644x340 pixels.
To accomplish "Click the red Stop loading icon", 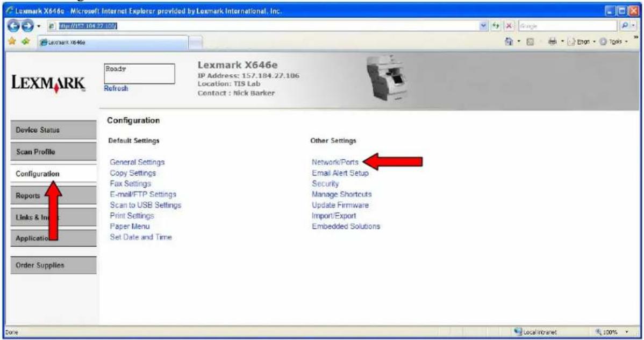I will click(x=509, y=26).
